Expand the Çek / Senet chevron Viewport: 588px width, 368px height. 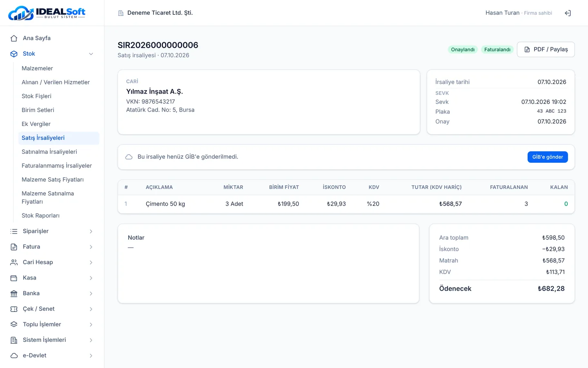pos(91,309)
